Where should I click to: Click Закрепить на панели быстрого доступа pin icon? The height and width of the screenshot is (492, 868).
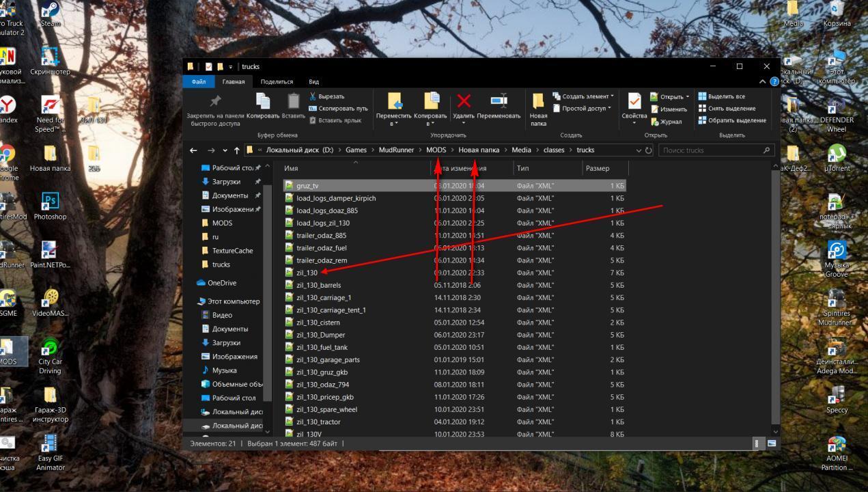tap(215, 102)
